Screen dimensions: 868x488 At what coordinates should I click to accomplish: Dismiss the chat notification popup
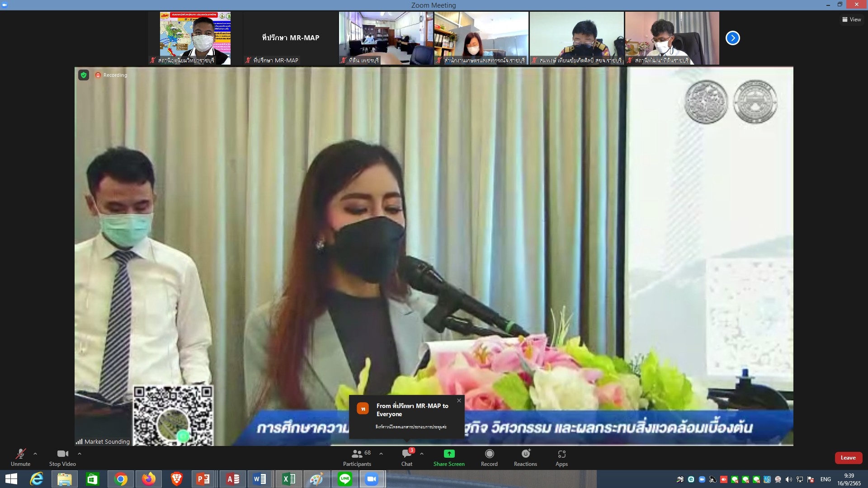[x=459, y=400]
